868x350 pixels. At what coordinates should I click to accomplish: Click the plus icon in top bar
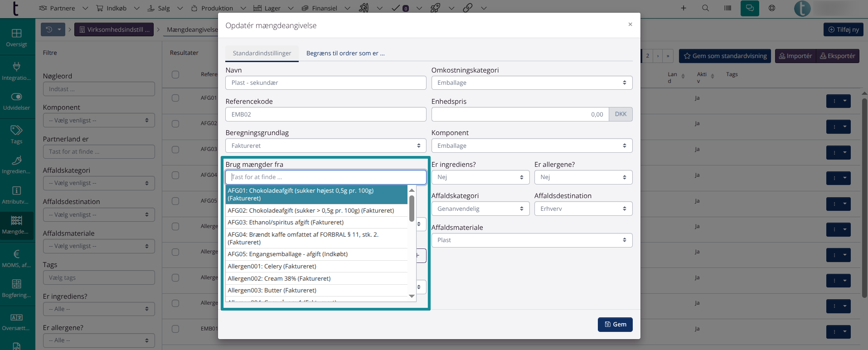684,8
